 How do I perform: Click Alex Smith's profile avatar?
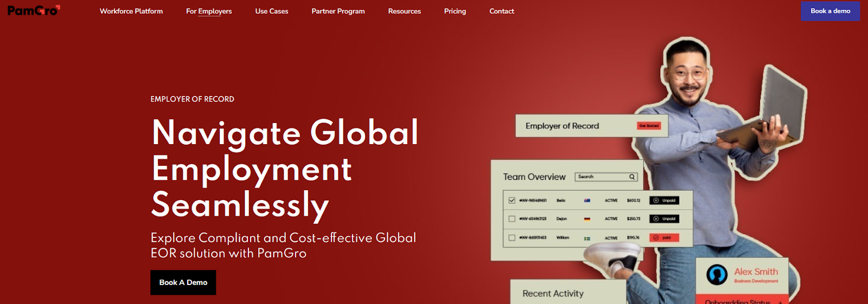717,275
